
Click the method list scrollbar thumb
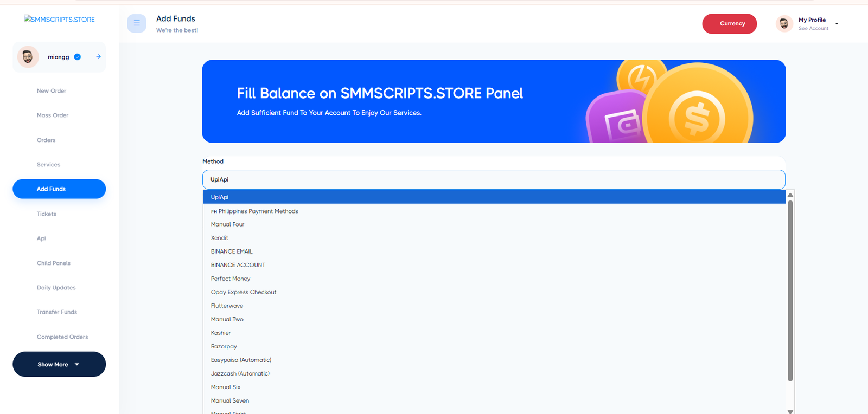(790, 291)
